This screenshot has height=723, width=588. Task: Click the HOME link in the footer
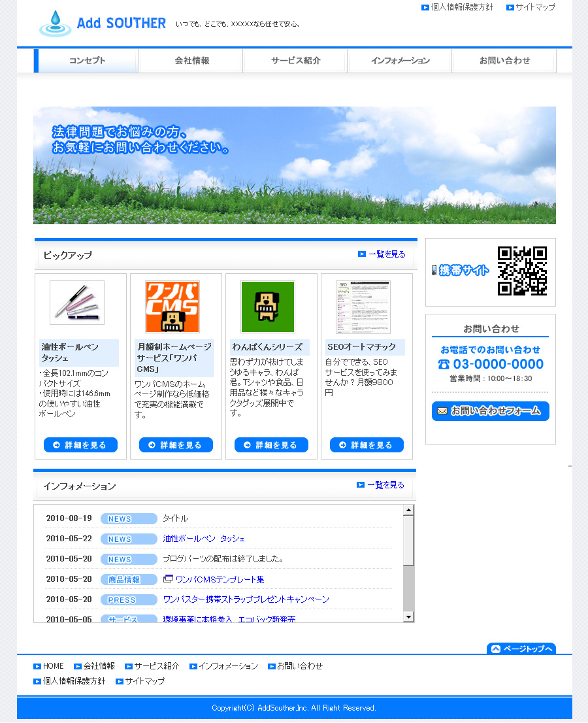tap(53, 666)
